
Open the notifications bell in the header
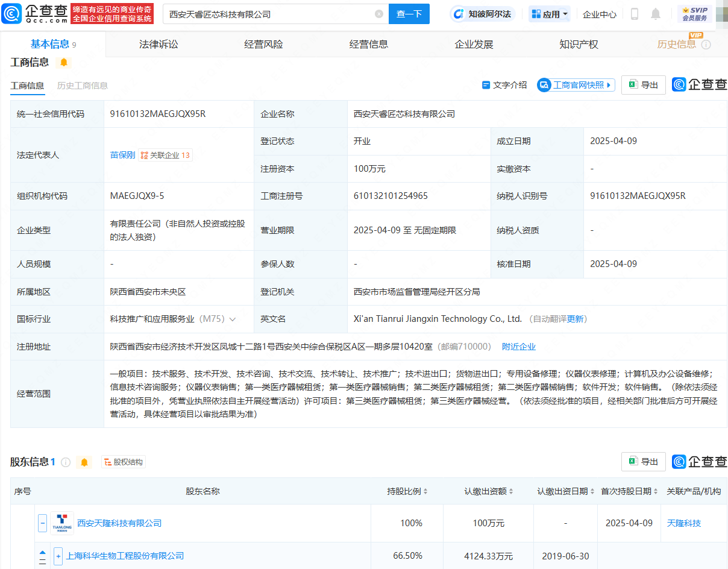click(x=656, y=14)
